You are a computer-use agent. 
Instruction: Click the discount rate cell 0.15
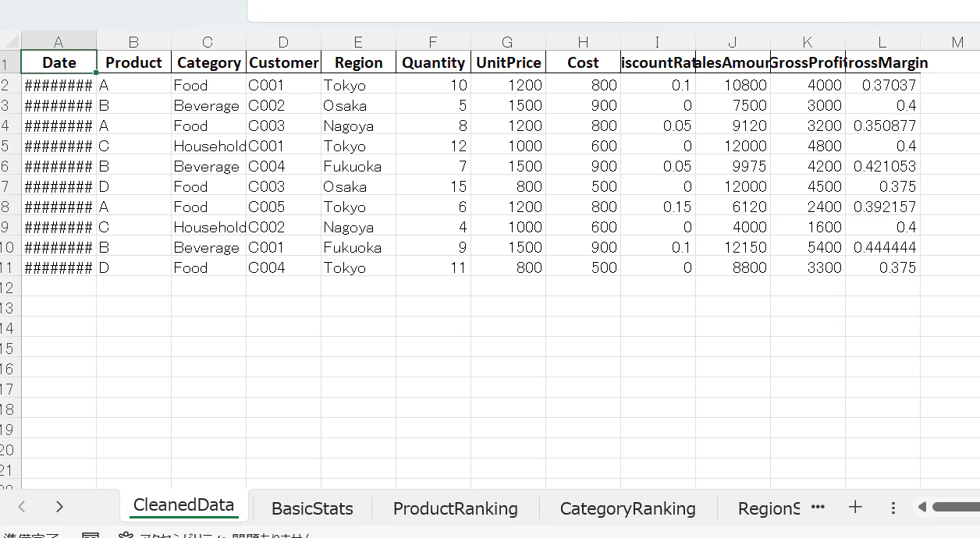click(x=658, y=207)
